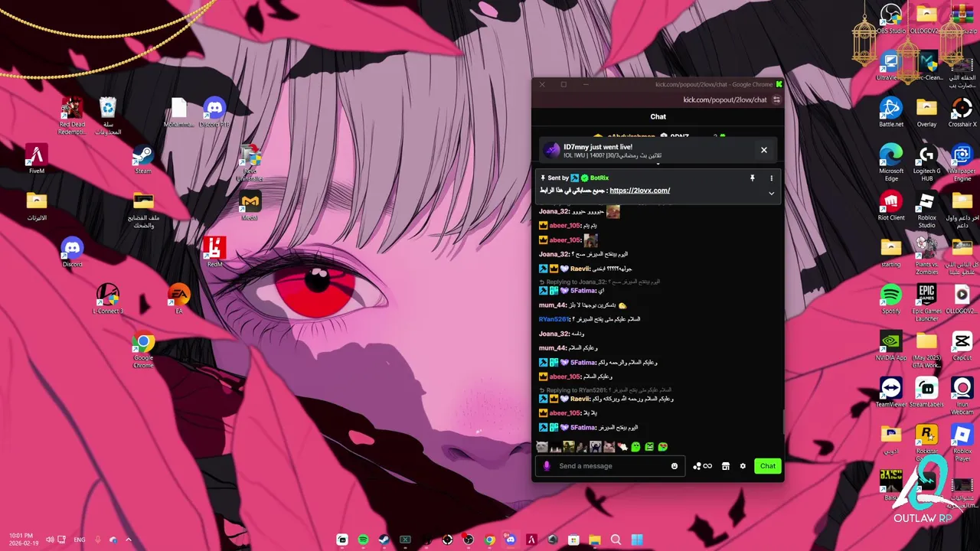Open Windows Start button on taskbar
Image resolution: width=980 pixels, height=551 pixels.
click(x=637, y=540)
